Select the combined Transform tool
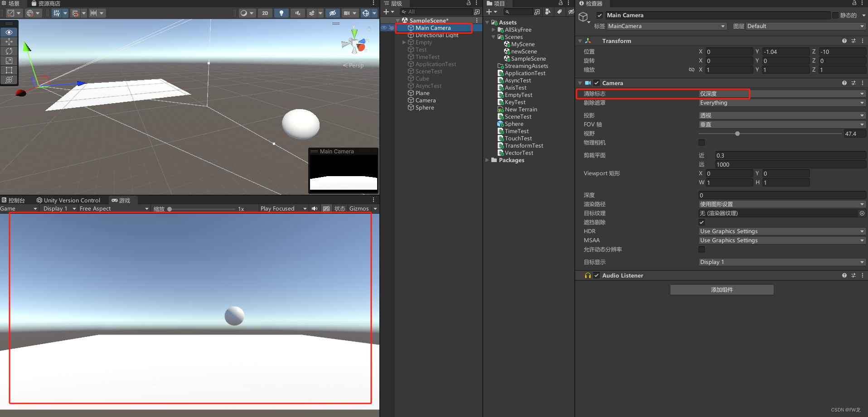 tap(9, 80)
